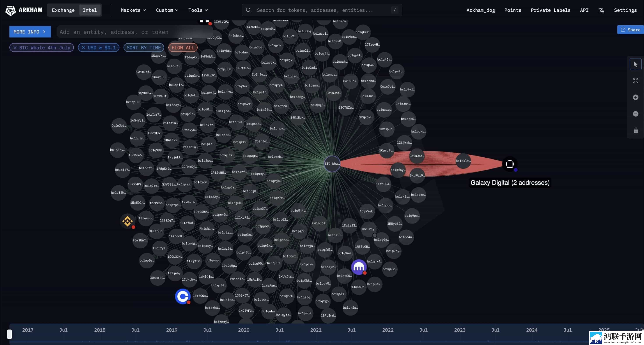This screenshot has height=345, width=644.
Task: Select the 1Q9BeSv... node
Action: [x=145, y=93]
